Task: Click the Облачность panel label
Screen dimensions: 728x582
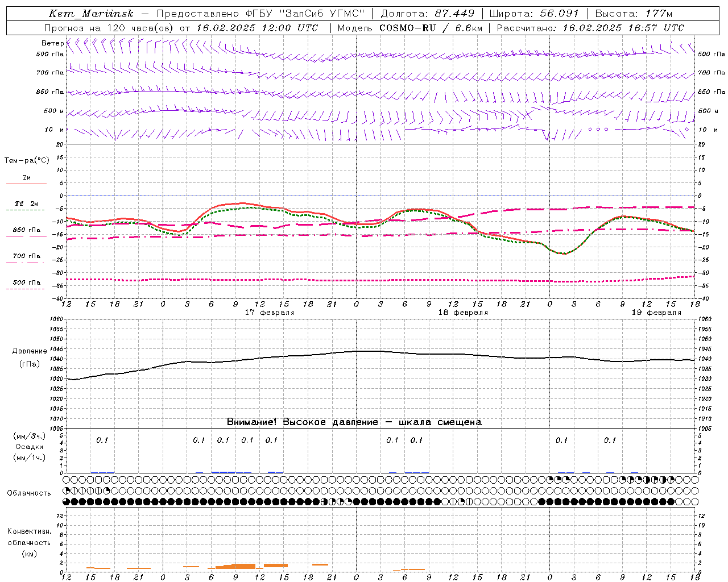Action: [x=29, y=493]
